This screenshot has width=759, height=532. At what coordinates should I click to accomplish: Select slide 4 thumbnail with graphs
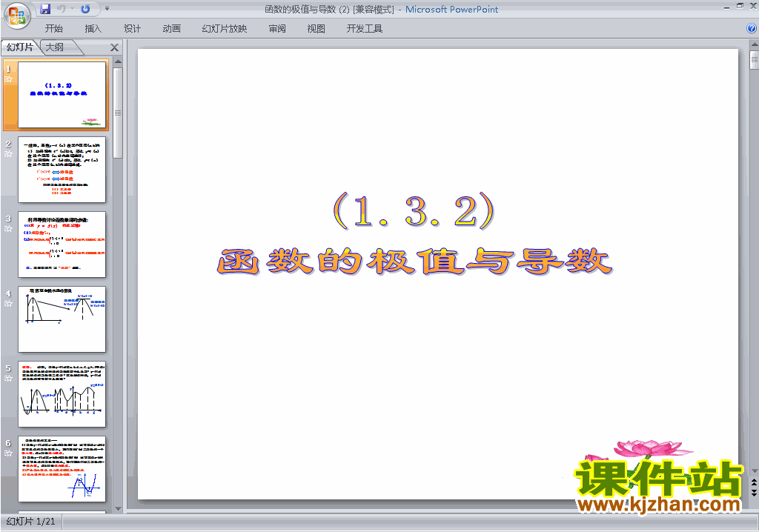click(62, 319)
